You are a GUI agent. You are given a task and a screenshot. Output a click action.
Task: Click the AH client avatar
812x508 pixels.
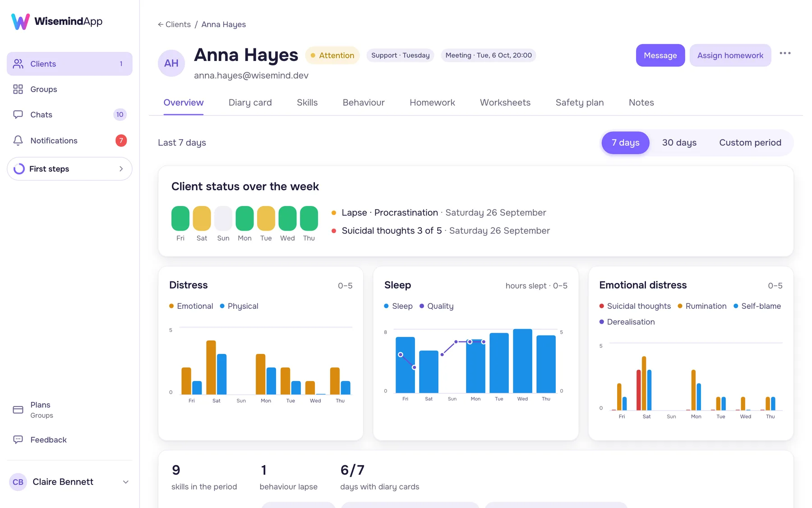(x=171, y=63)
